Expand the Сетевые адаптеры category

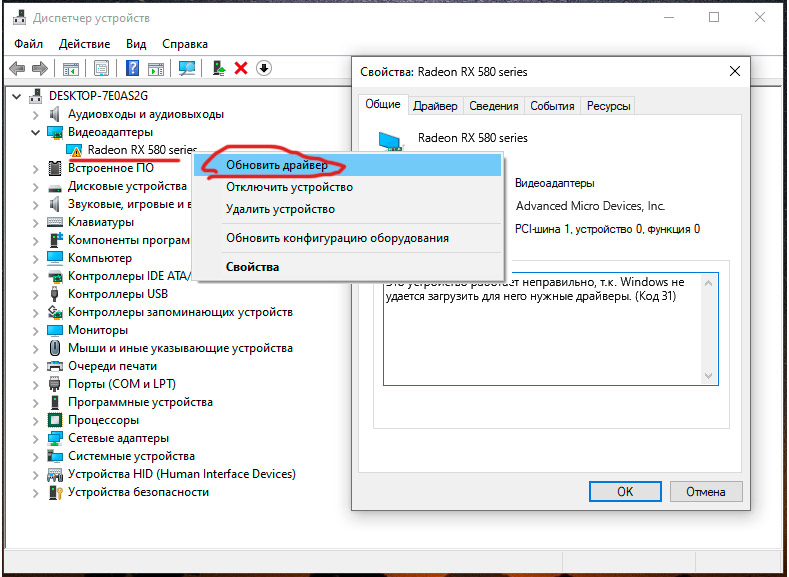(x=36, y=438)
